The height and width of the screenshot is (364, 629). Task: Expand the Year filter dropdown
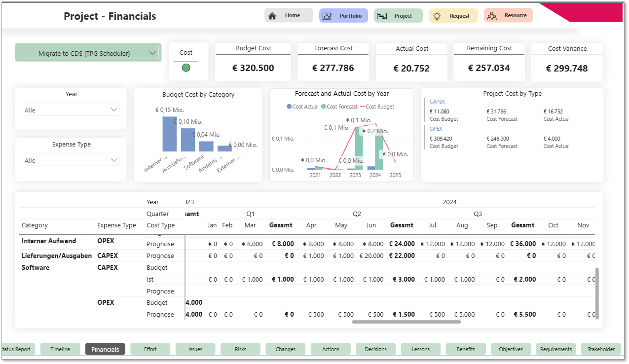tap(114, 110)
